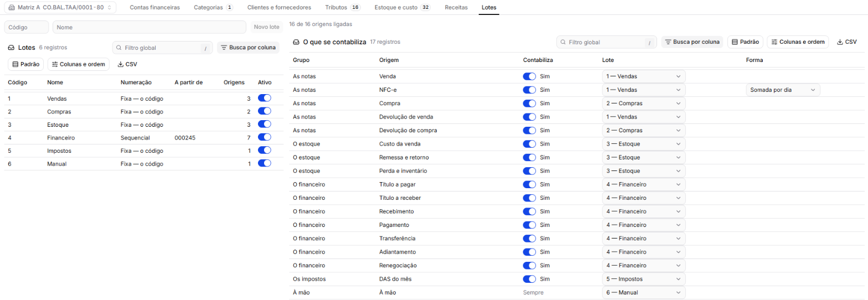Screen dimensions: 868x300
Task: Open Lote dropdown for Venda row
Action: click(644, 76)
